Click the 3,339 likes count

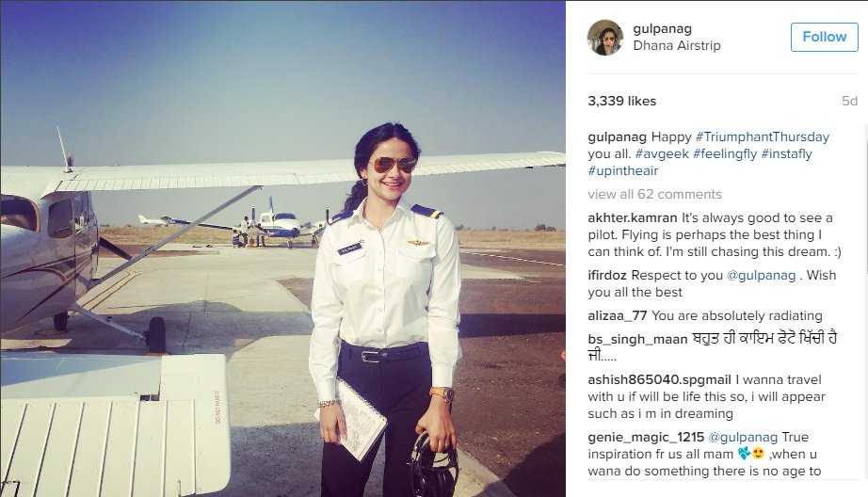point(621,101)
